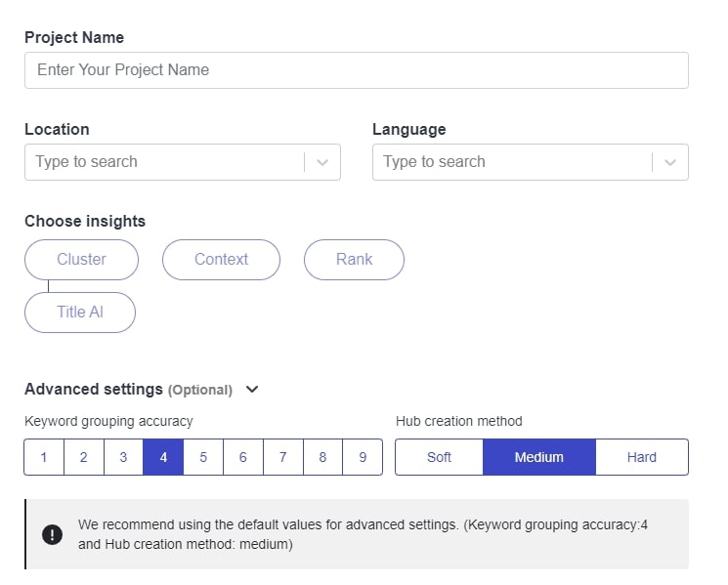Set keyword grouping accuracy to 9
This screenshot has height=585, width=728.
[x=363, y=457]
